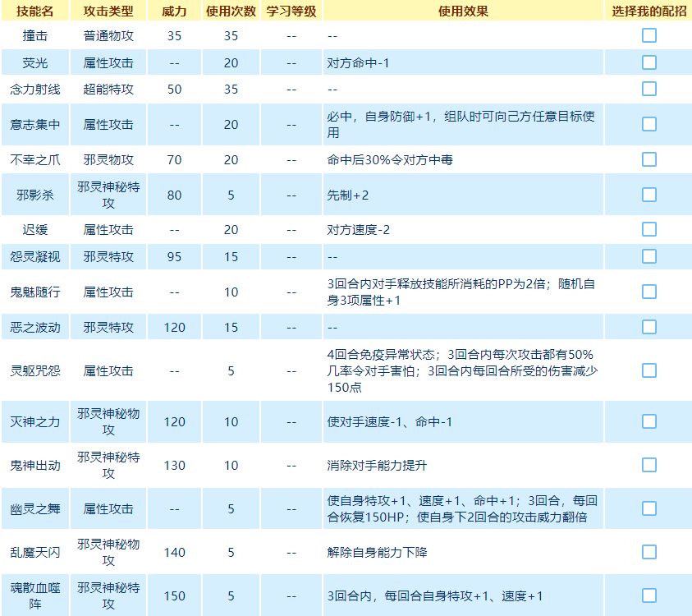Click the effect text 对方速度-2
This screenshot has height=616, width=692.
(x=359, y=230)
